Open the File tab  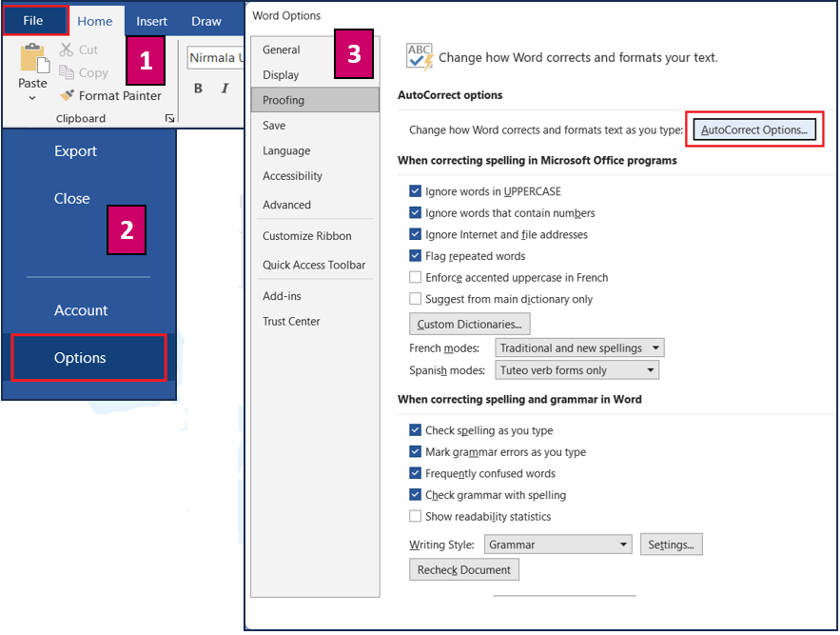35,21
